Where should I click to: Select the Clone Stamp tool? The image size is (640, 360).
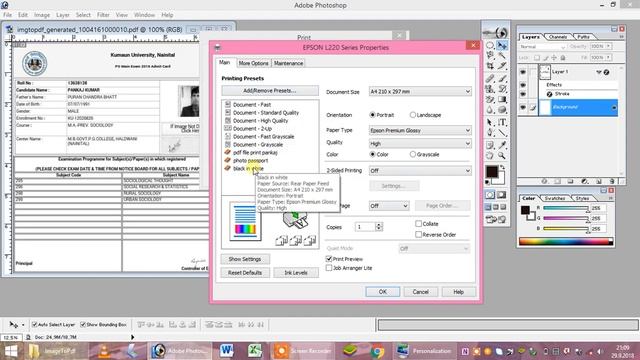pyautogui.click(x=490, y=89)
